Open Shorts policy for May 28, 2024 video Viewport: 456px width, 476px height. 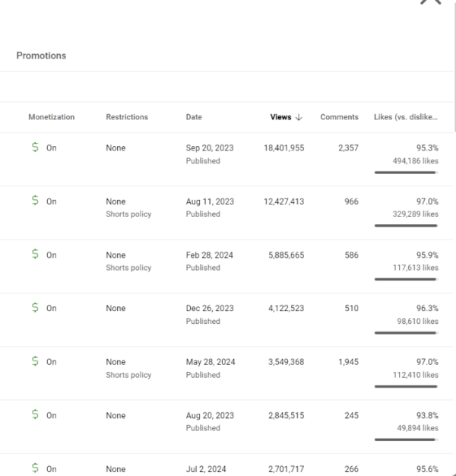click(128, 375)
